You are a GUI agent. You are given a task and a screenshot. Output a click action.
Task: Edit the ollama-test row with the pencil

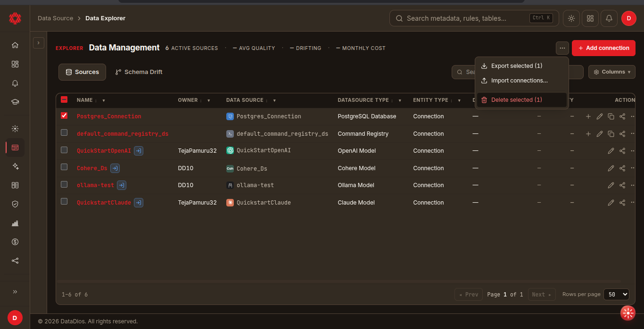point(611,185)
